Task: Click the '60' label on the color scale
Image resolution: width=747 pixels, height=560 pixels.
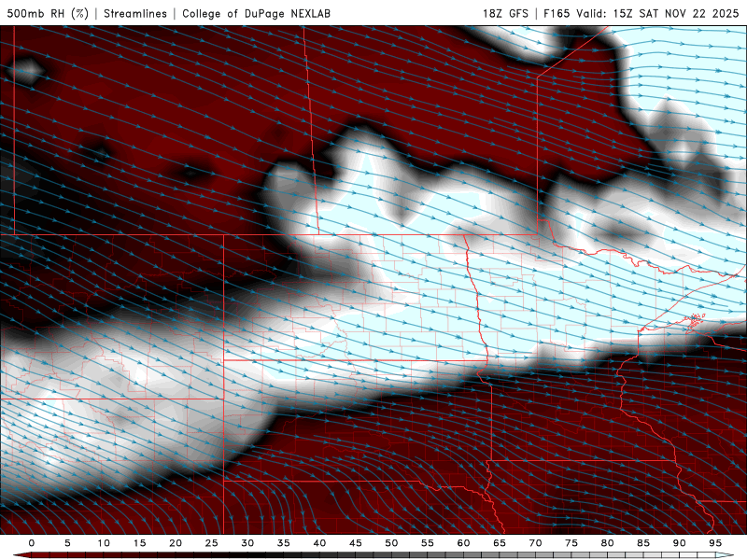Action: (463, 543)
